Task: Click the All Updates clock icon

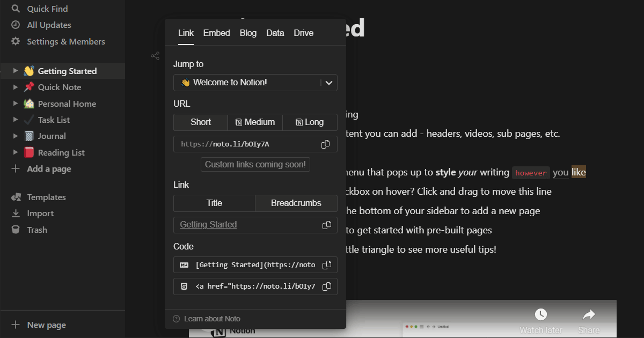Action: coord(16,25)
